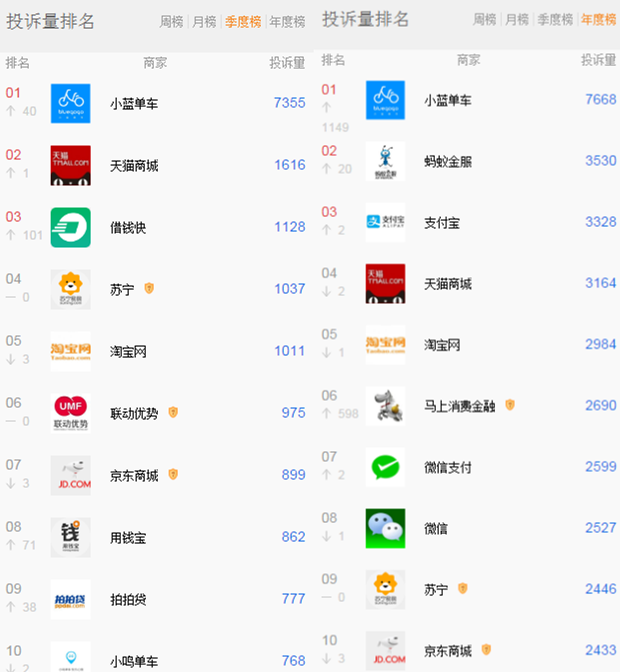This screenshot has width=620, height=672.
Task: Select 季度榜 tab in left panel
Action: tap(243, 21)
